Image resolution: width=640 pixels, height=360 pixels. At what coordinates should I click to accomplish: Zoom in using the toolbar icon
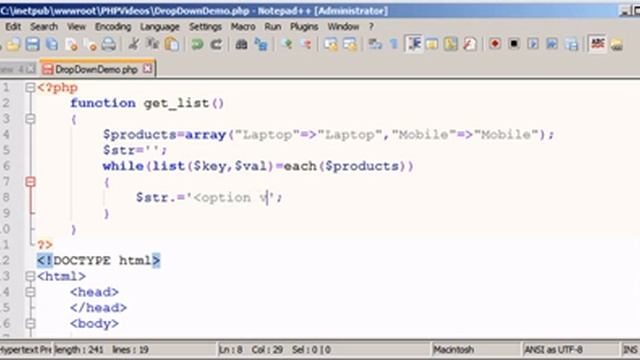tap(287, 44)
